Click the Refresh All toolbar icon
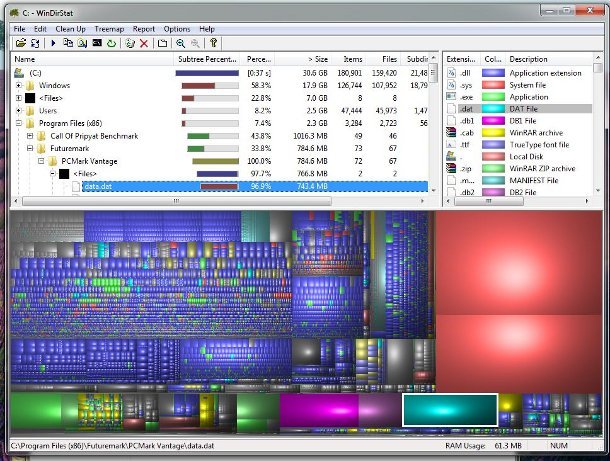610x461 pixels. [35, 43]
